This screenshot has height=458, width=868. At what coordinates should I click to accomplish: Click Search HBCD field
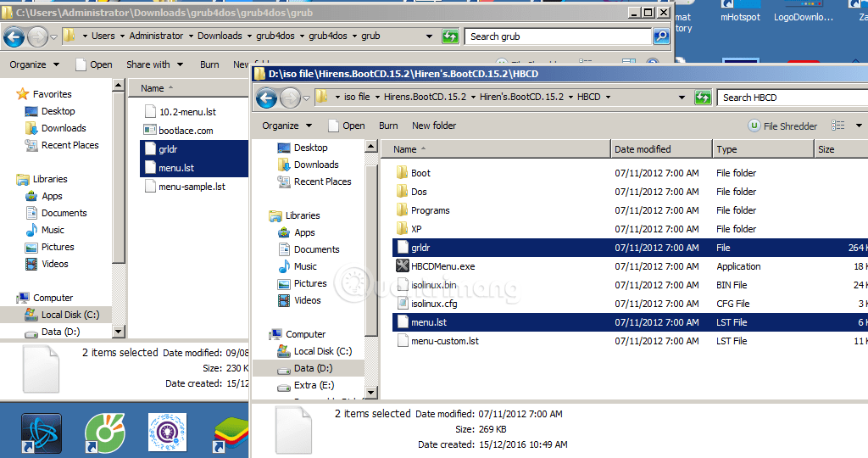tap(793, 98)
